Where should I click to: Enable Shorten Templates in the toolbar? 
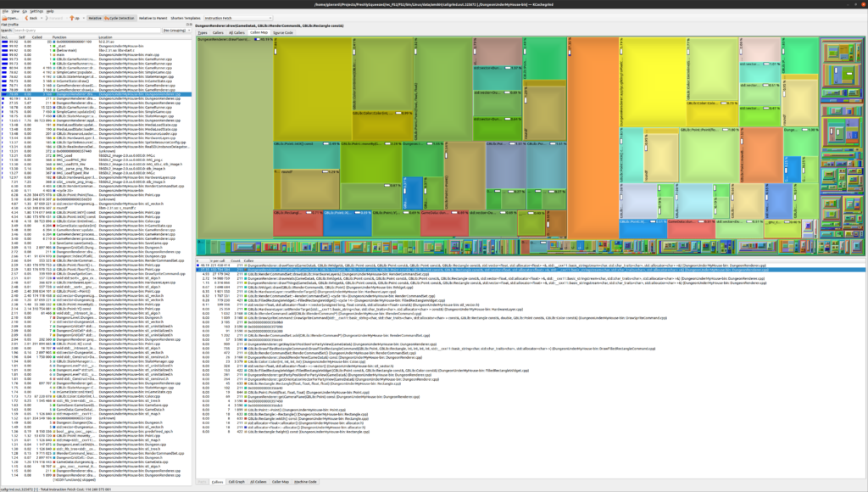click(184, 17)
